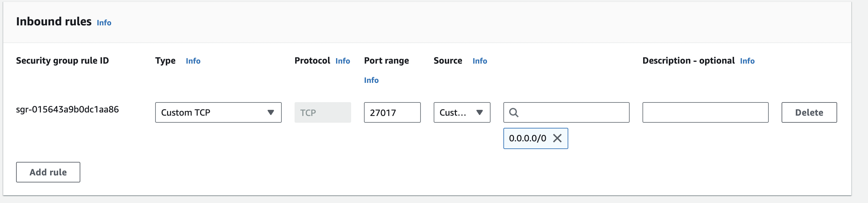
Task: Click the magnifier icon in source search
Action: click(x=513, y=112)
